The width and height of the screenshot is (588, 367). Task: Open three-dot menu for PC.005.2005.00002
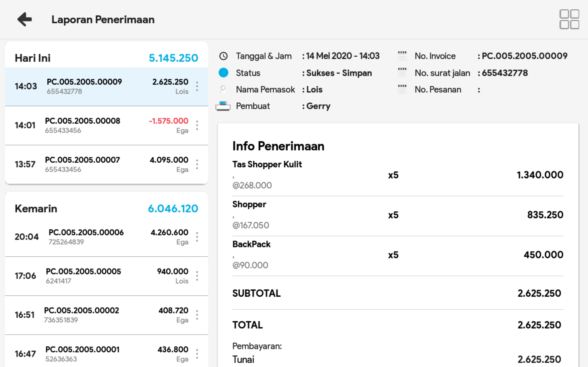point(197,315)
